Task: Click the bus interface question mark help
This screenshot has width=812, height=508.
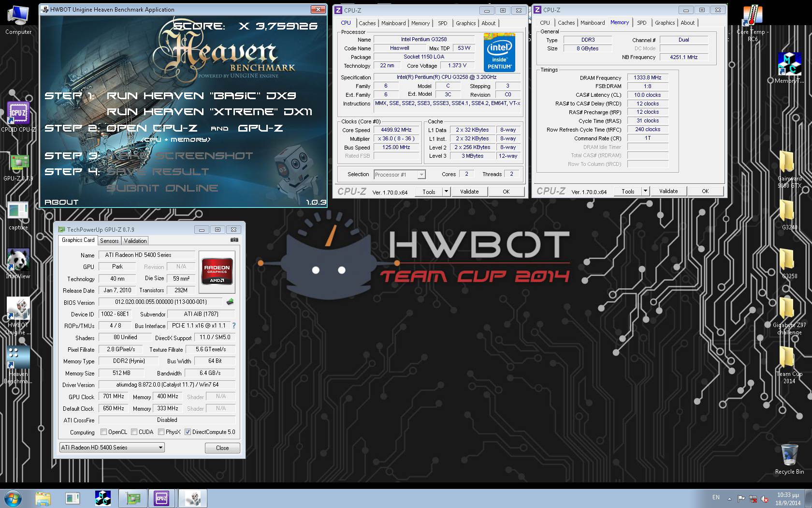Action: (234, 326)
